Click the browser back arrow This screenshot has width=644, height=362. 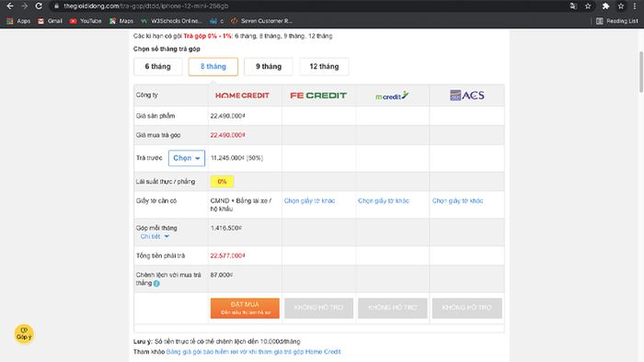pyautogui.click(x=10, y=6)
